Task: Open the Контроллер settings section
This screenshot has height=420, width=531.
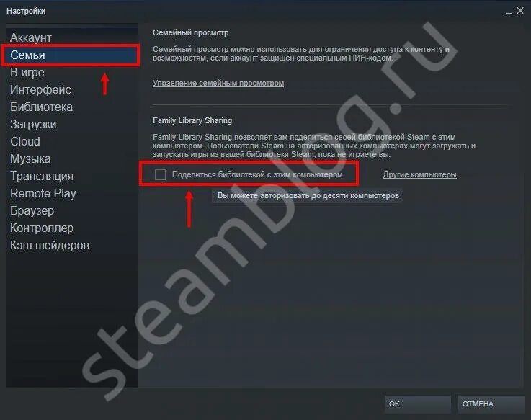Action: pos(42,228)
